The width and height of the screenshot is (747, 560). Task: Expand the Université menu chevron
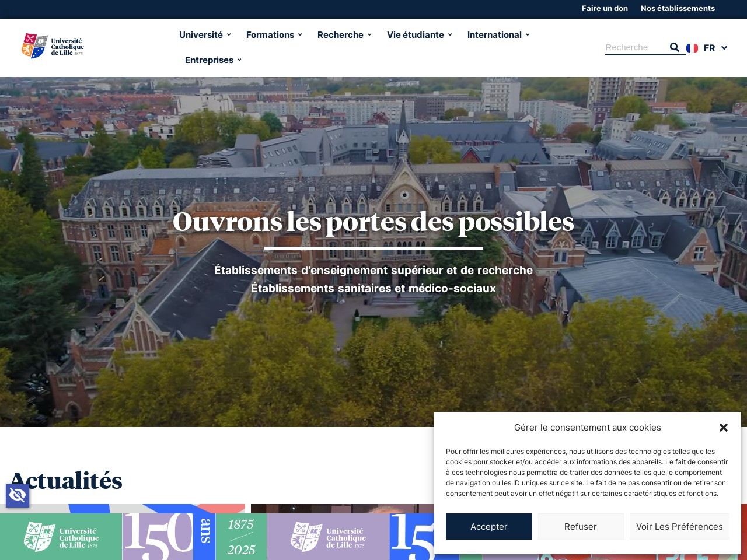click(229, 34)
